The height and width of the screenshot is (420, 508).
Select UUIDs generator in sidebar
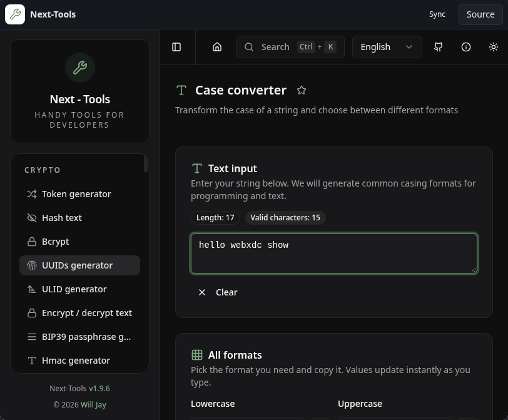pos(79,265)
